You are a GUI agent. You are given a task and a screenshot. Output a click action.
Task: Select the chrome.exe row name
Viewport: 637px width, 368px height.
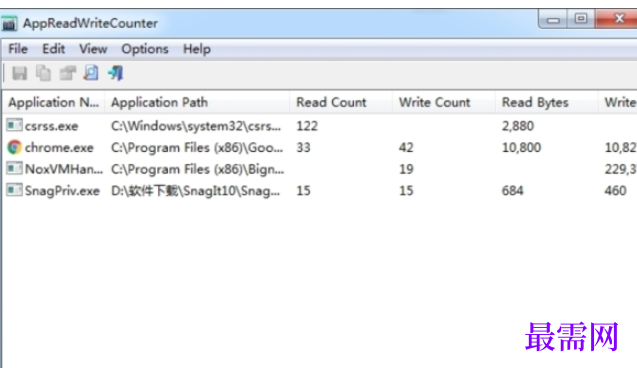[x=59, y=147]
